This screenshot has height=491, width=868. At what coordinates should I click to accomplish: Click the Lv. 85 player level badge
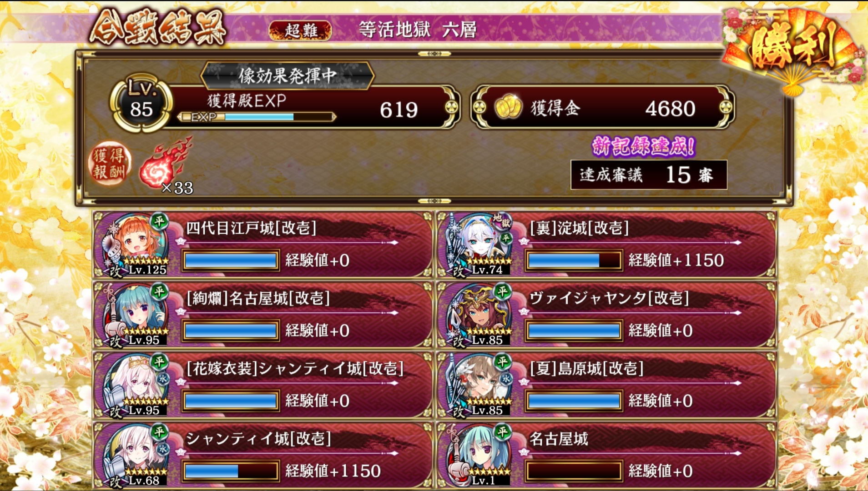(x=141, y=103)
